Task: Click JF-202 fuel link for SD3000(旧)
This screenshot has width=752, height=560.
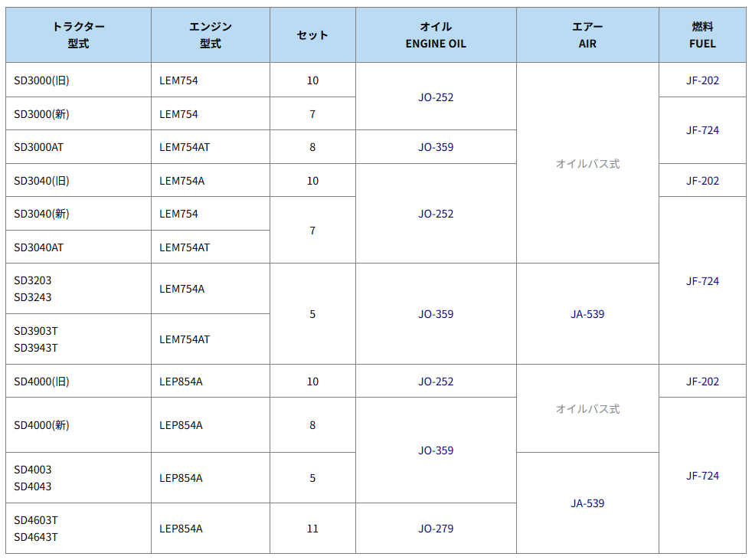Action: tap(702, 80)
